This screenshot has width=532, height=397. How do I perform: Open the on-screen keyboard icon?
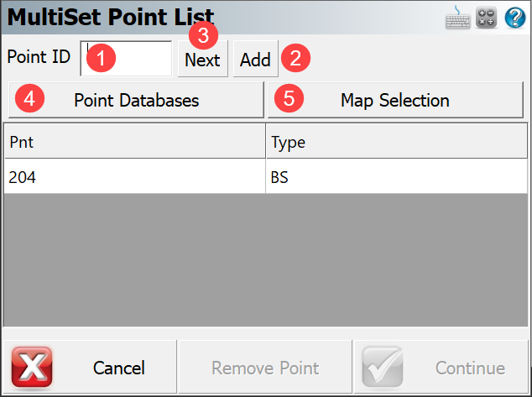coord(457,18)
